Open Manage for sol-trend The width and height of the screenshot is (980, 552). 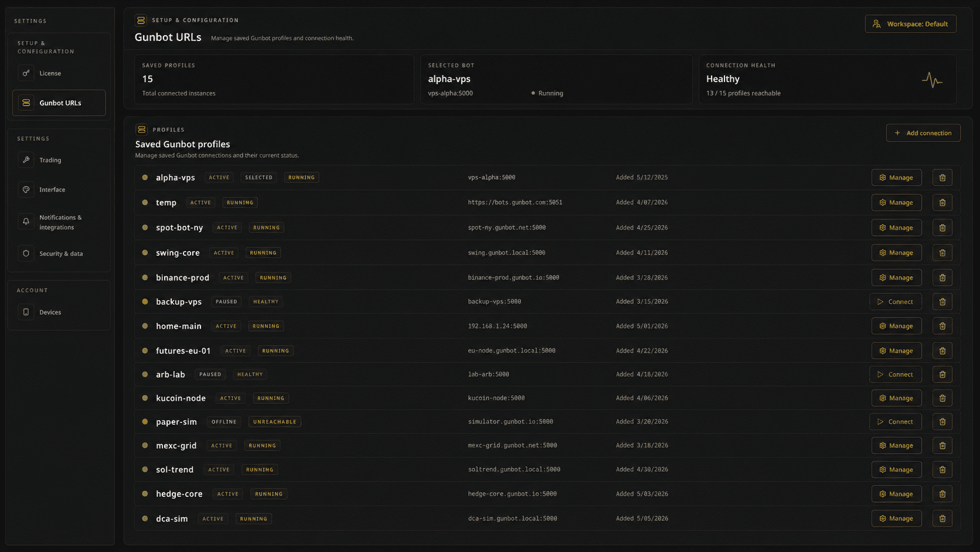tap(896, 470)
